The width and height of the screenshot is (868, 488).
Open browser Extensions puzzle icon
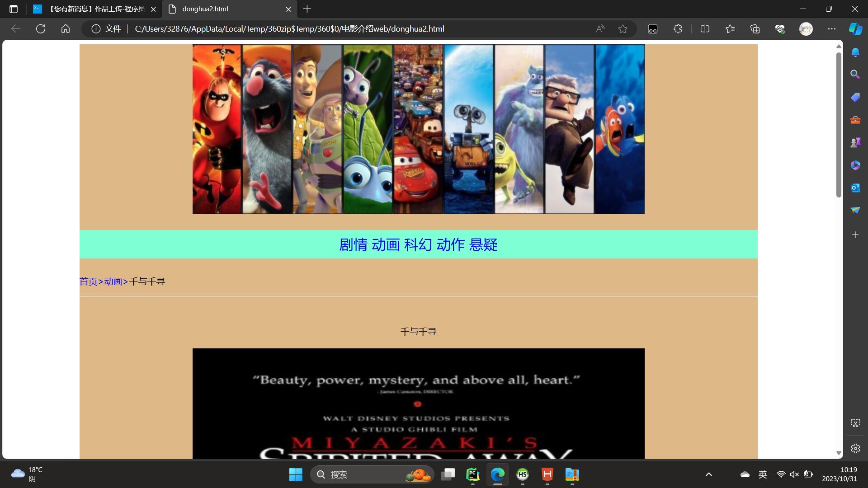coord(678,29)
